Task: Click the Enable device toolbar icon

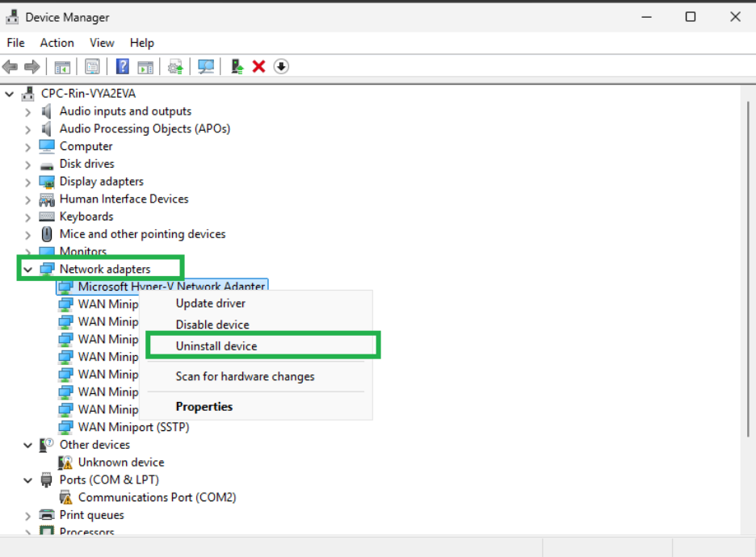Action: [x=237, y=66]
